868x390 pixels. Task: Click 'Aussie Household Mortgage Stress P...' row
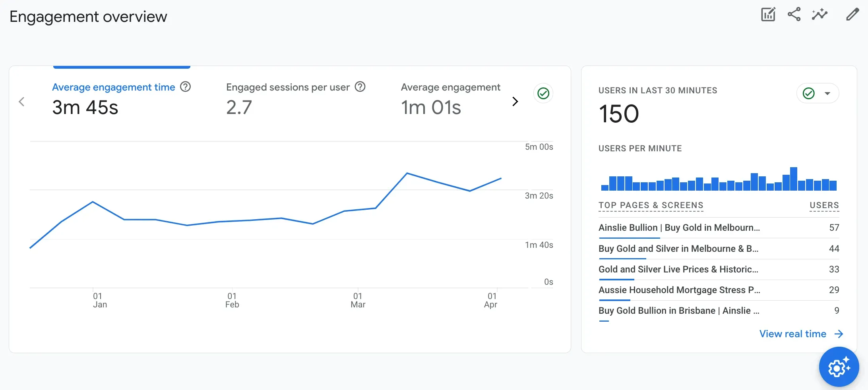coord(719,290)
